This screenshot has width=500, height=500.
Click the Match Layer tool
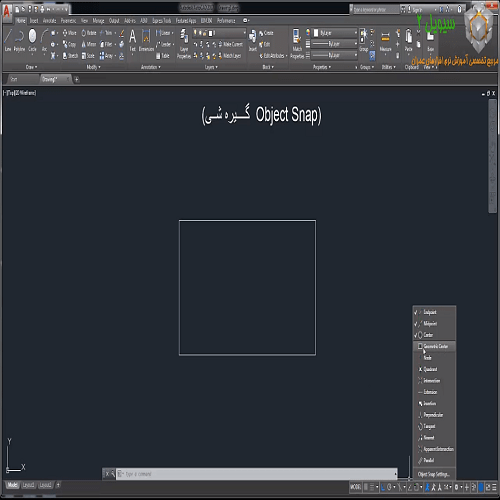(229, 56)
